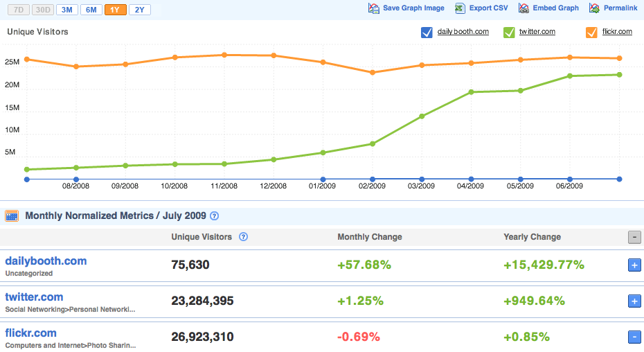Click the 75,630 visitors value

point(190,265)
